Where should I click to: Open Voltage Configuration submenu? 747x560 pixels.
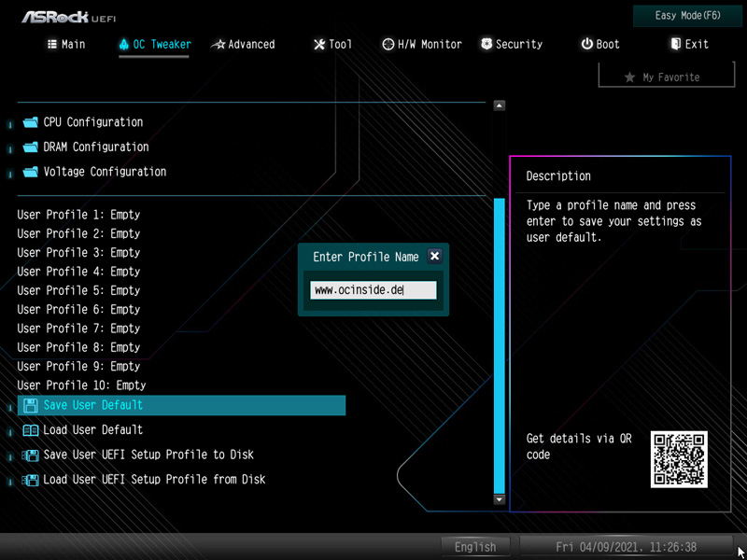(x=105, y=172)
